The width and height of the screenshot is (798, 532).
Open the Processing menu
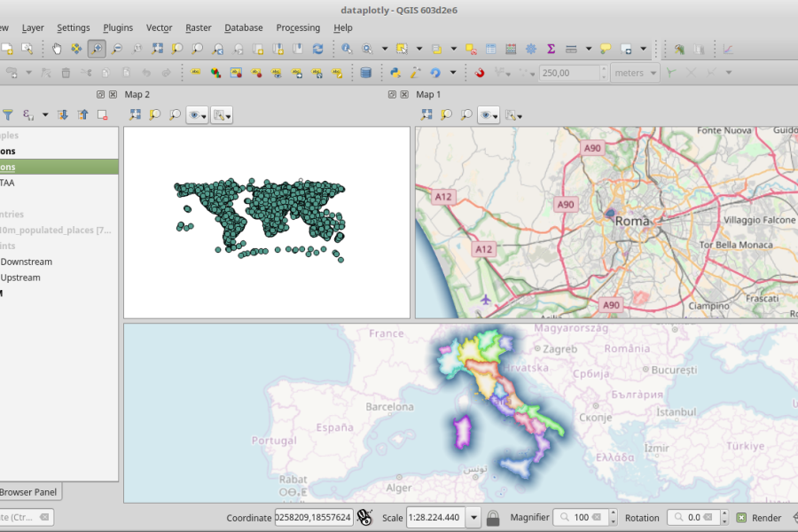click(298, 27)
